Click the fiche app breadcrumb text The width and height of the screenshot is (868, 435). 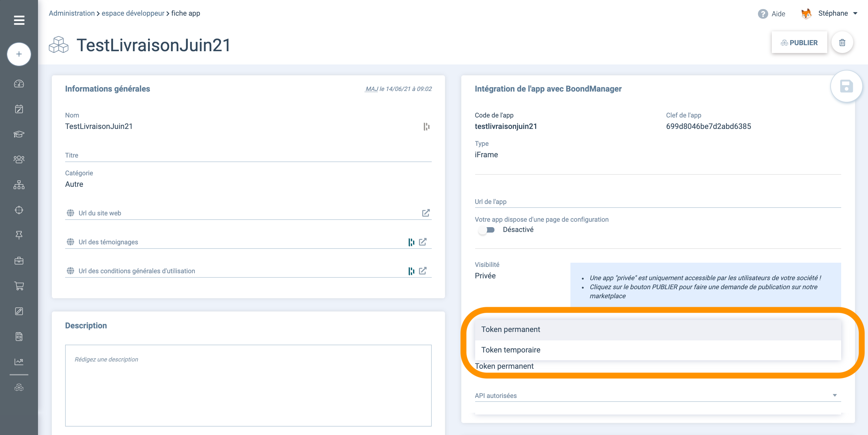(186, 13)
